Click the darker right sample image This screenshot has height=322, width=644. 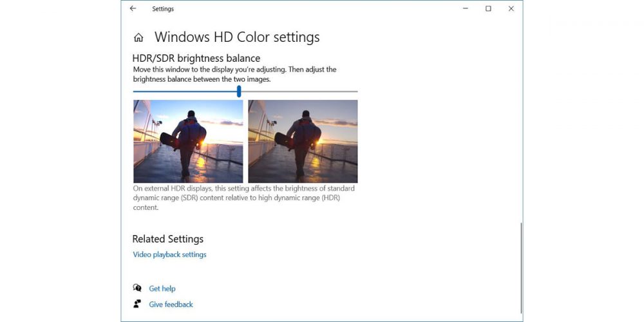[303, 141]
